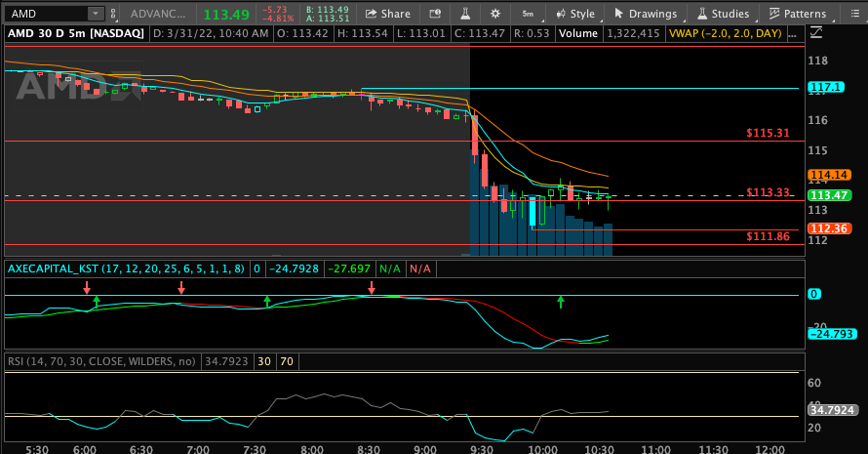The image size is (868, 454).
Task: Click the 117.1 cyan price bubble
Action: point(826,87)
